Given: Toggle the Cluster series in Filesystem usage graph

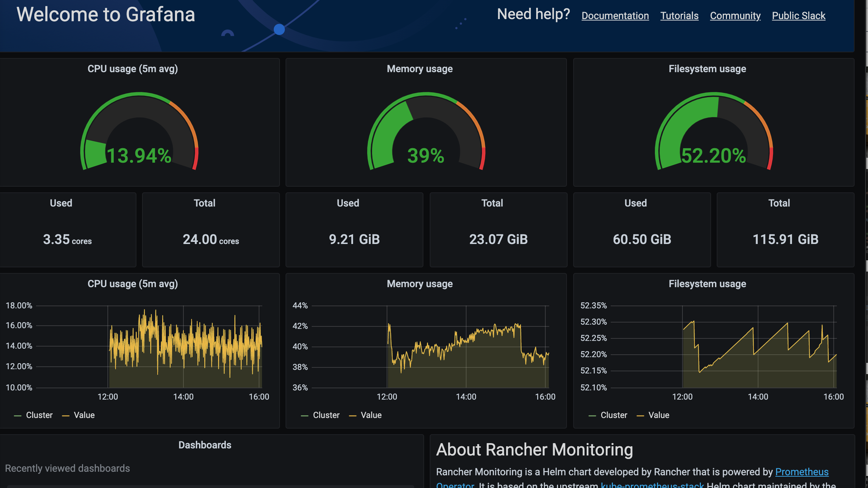Looking at the screenshot, I should click(614, 415).
